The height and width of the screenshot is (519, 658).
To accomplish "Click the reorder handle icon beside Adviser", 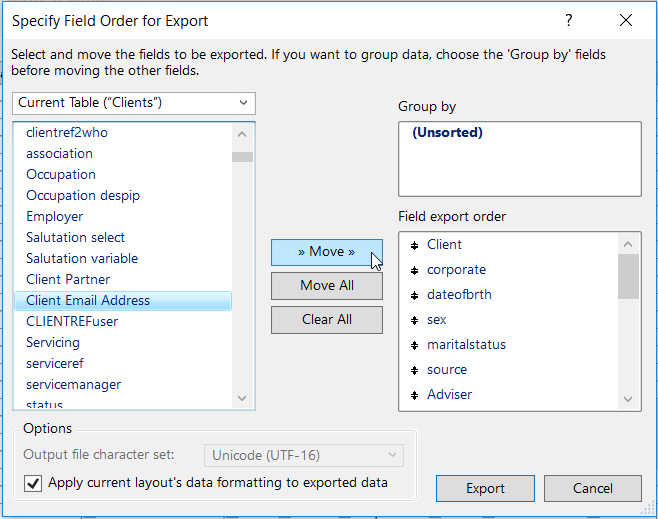I will [x=414, y=395].
